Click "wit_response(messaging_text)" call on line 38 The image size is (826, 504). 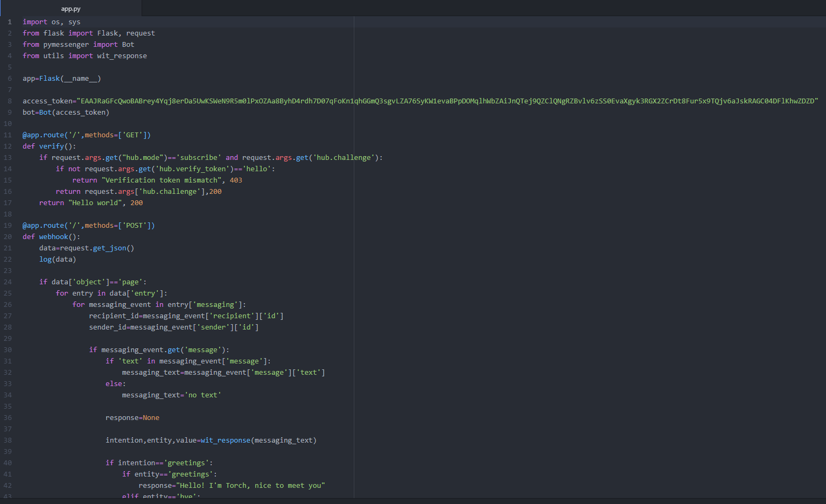[259, 440]
